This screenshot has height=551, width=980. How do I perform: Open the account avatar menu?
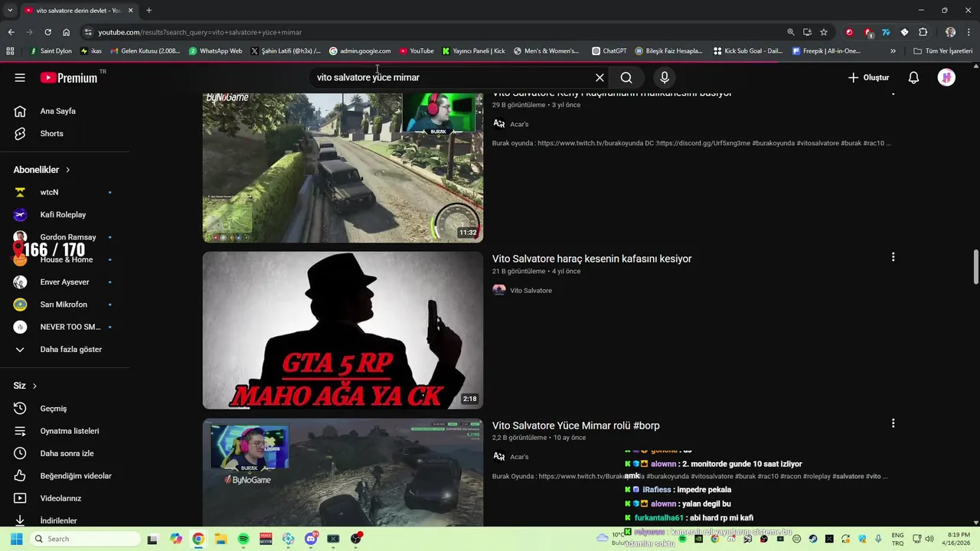point(946,77)
